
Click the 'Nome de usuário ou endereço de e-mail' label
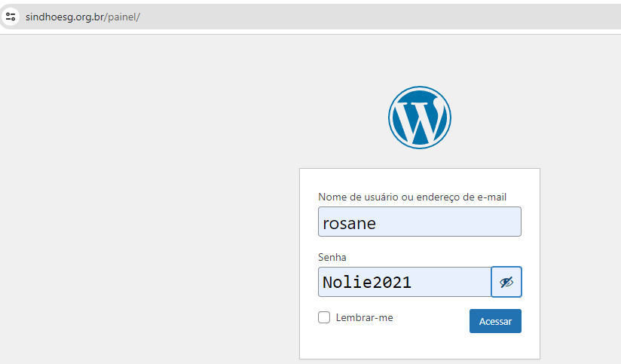412,197
